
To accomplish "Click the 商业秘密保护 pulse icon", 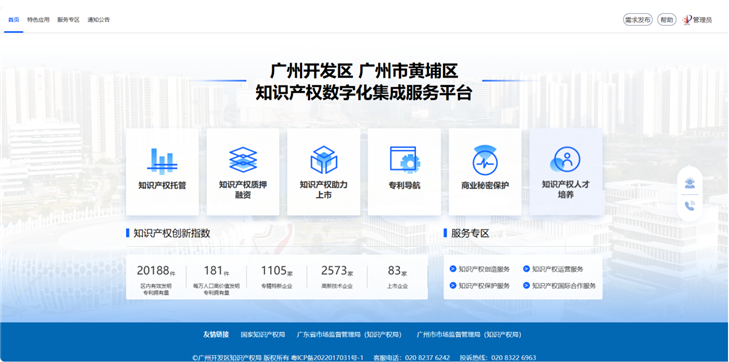I will tap(485, 160).
